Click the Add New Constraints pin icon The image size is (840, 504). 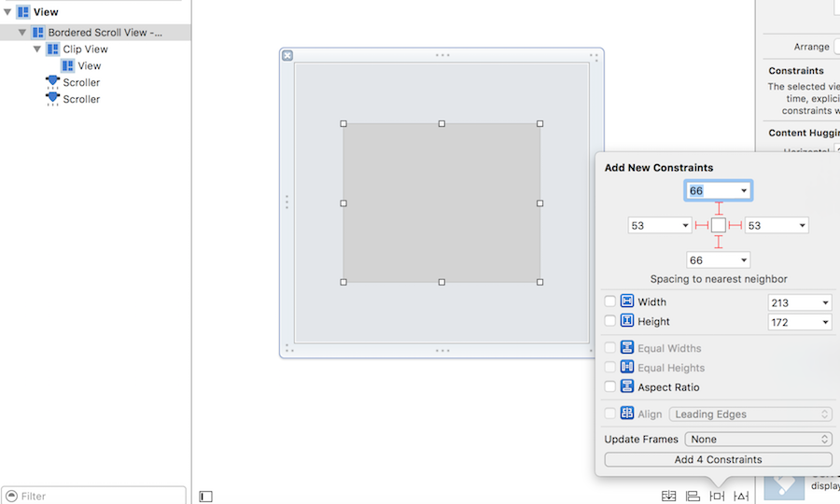click(717, 497)
